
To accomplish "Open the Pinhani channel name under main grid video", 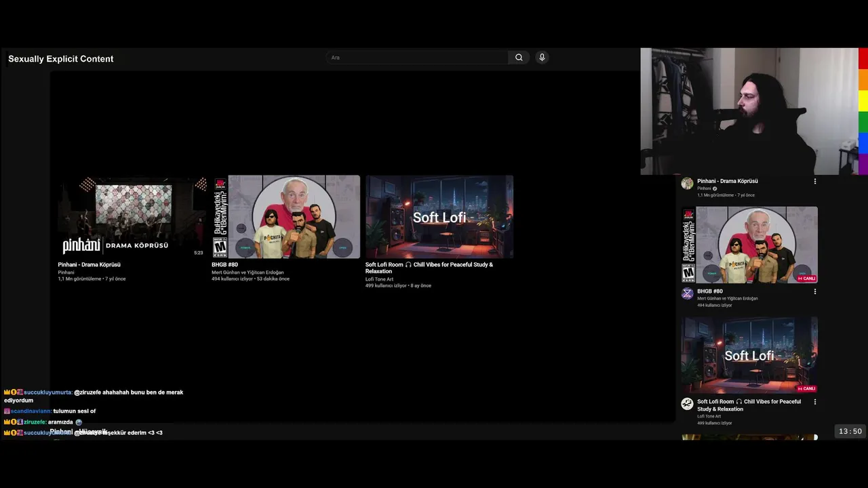I will point(66,272).
